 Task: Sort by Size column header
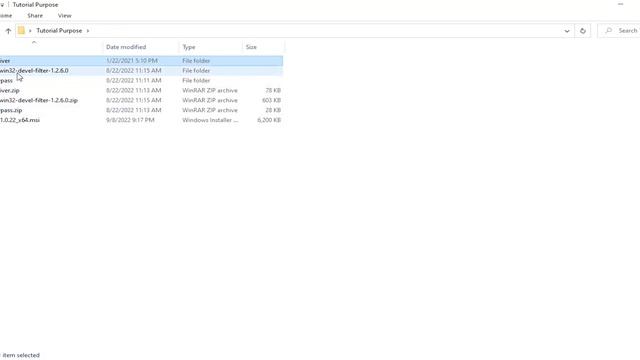point(251,47)
